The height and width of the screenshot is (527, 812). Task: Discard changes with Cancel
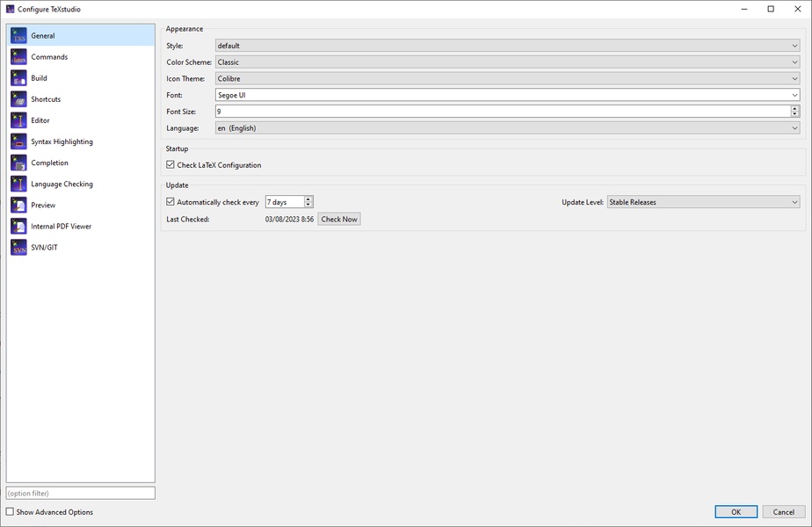[x=784, y=511]
